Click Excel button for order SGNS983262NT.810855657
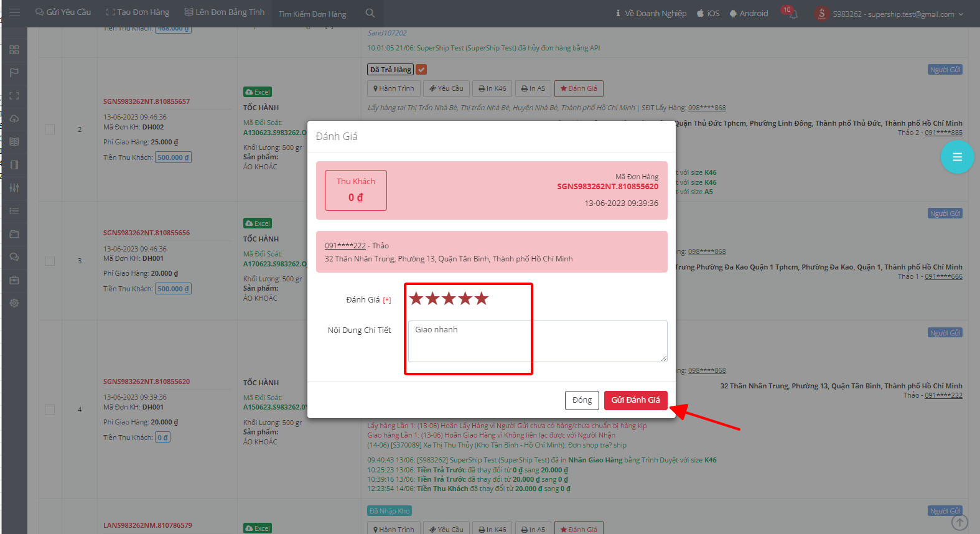This screenshot has width=980, height=534. [x=258, y=92]
